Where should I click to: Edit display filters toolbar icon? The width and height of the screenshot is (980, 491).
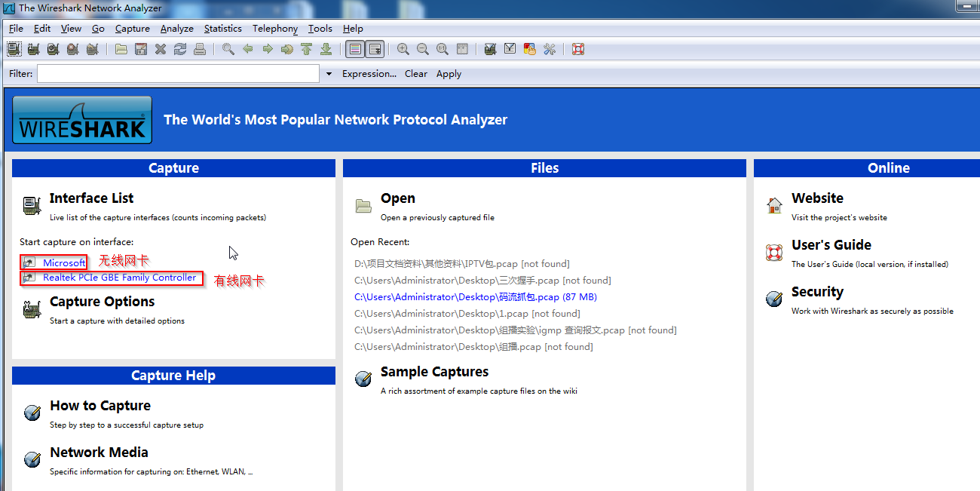point(510,49)
